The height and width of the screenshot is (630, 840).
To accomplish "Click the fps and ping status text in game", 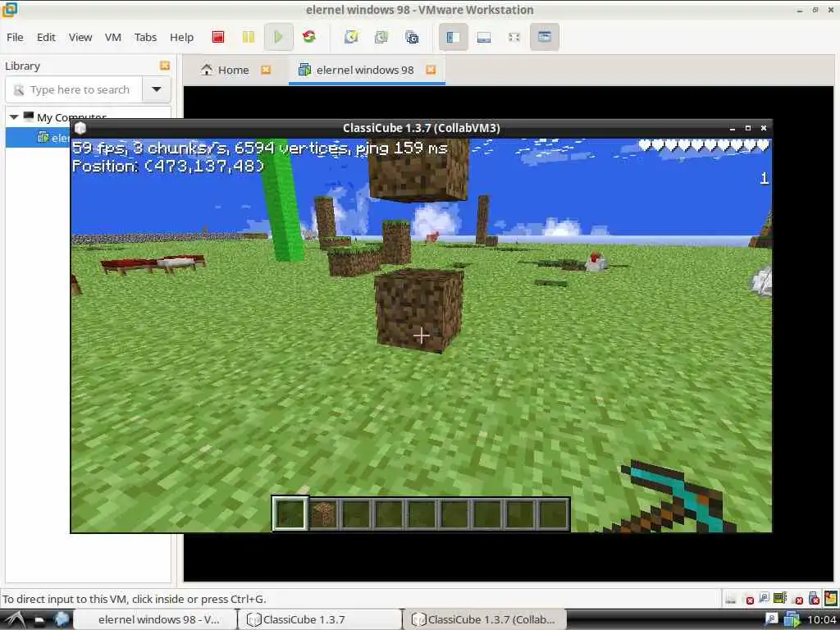I will coord(259,148).
